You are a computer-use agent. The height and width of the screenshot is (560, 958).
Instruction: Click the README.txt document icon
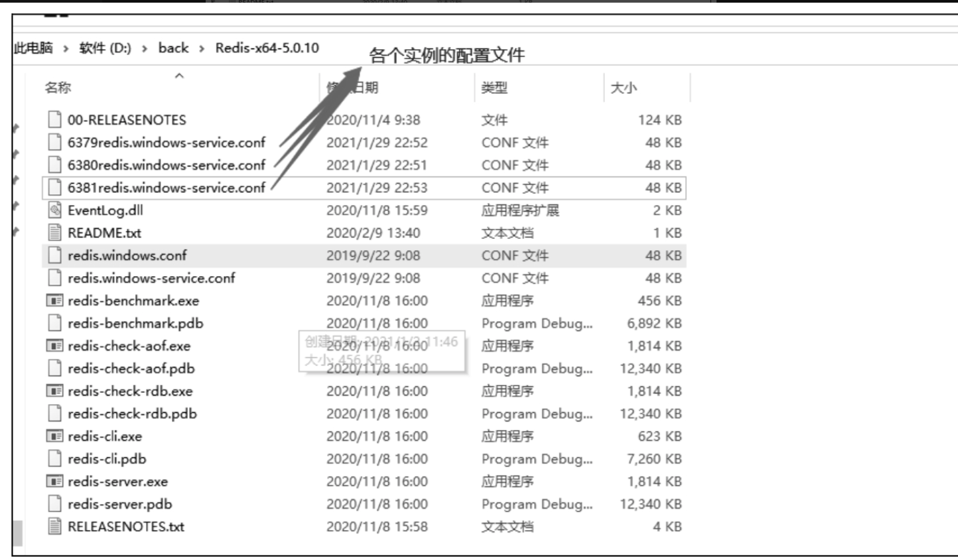coord(54,233)
